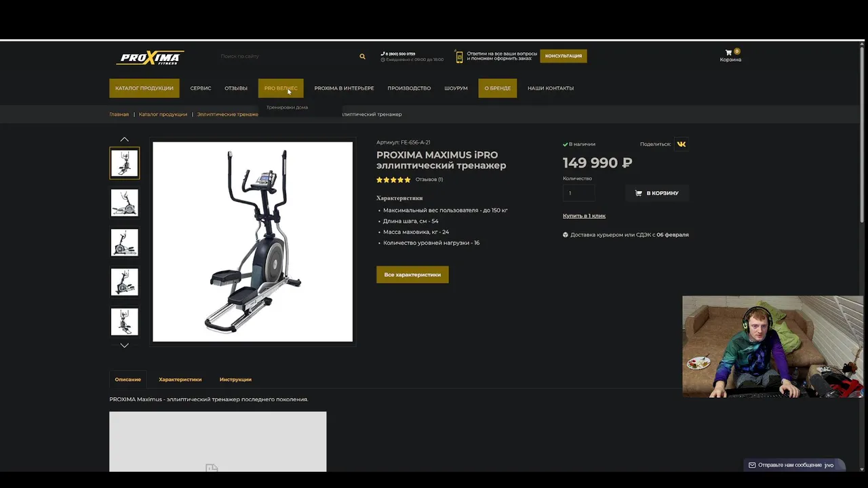Click the five-star rating icons

pyautogui.click(x=393, y=180)
